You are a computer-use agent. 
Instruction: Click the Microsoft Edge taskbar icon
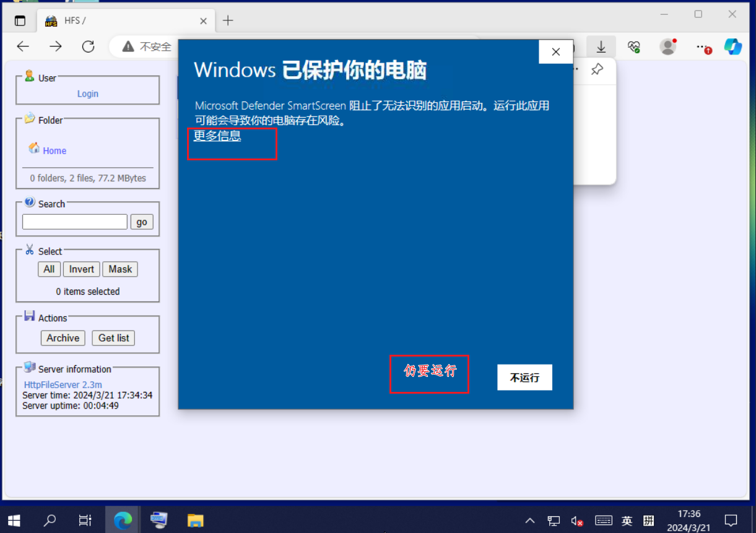click(x=123, y=521)
